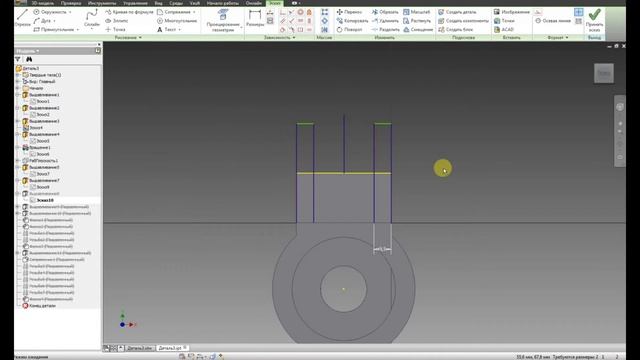
Task: Click the Удлинить extend tool
Action: (x=384, y=20)
